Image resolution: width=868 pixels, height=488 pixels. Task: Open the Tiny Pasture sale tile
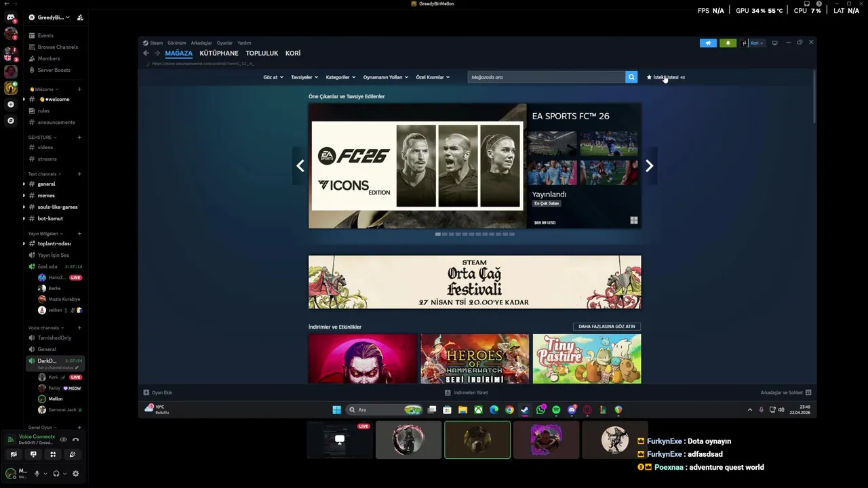coord(587,358)
